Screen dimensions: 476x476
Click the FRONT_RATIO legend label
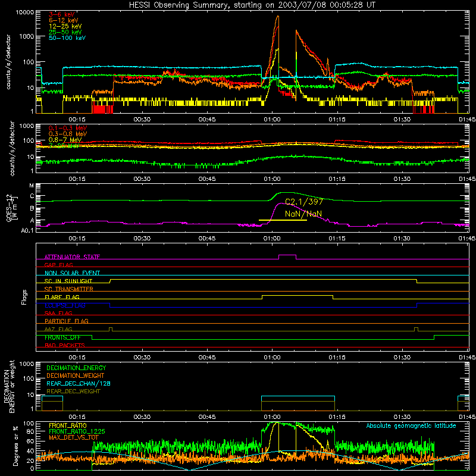pyautogui.click(x=68, y=425)
